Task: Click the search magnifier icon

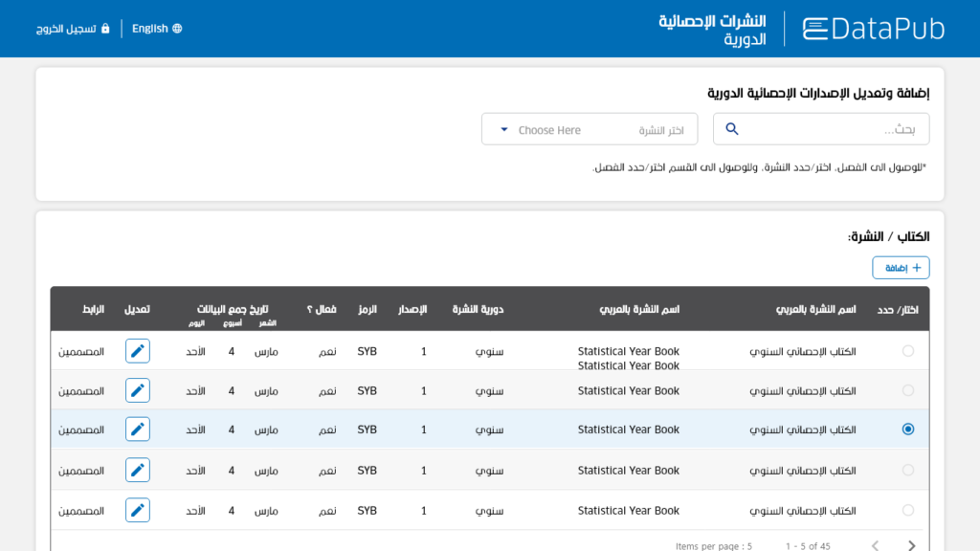Action: (x=732, y=128)
